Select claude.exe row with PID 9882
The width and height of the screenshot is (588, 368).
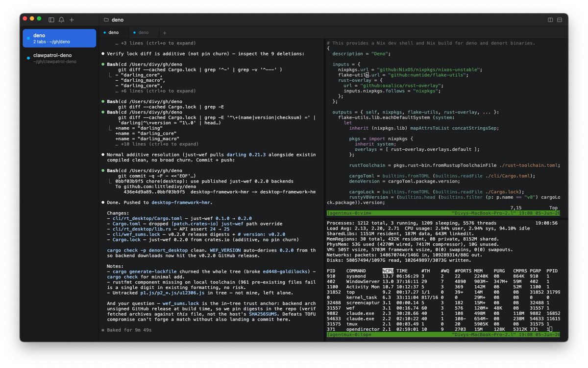[444, 313]
